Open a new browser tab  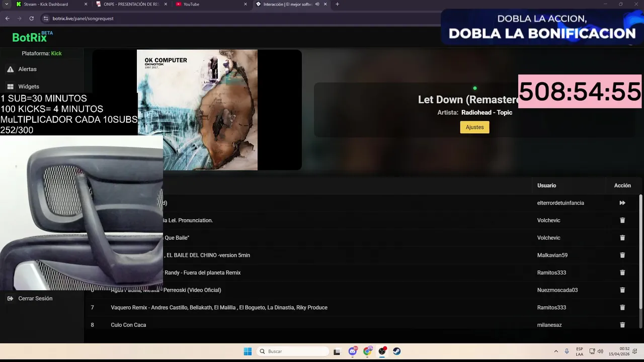click(337, 4)
